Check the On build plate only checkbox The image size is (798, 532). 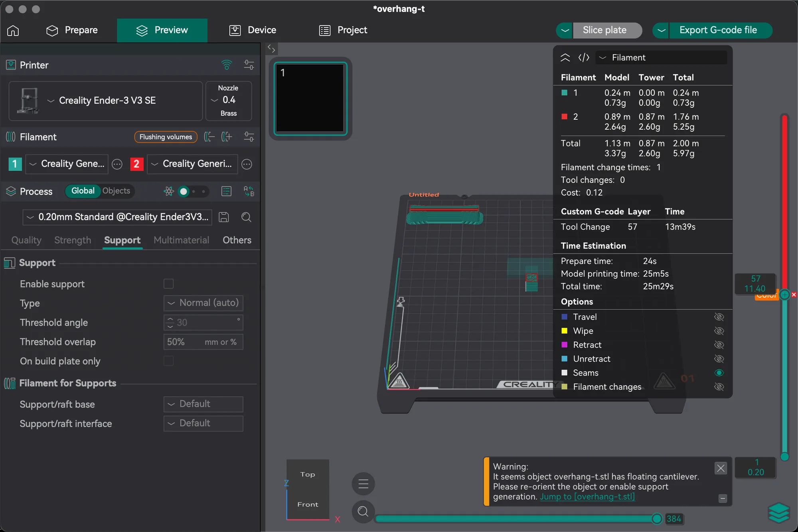169,361
